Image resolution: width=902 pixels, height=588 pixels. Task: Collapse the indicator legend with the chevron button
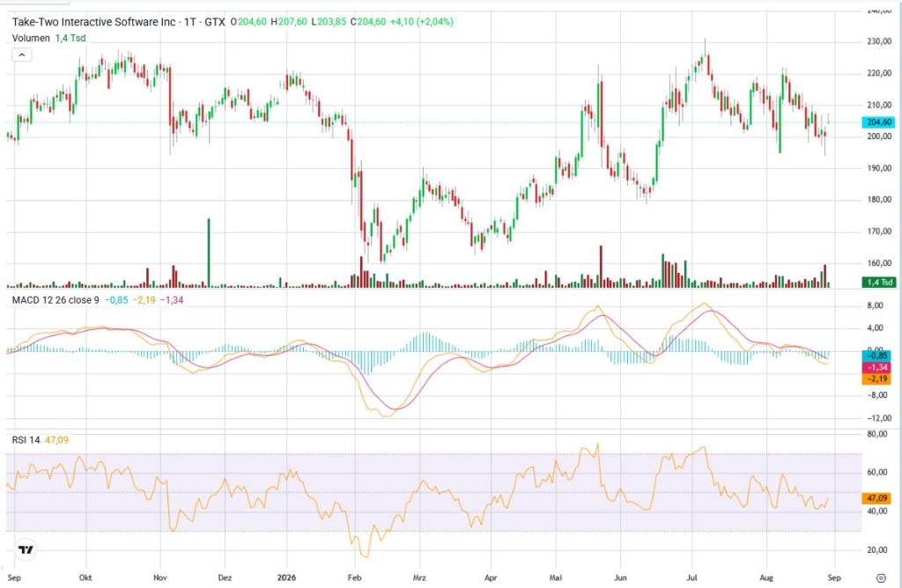point(22,55)
